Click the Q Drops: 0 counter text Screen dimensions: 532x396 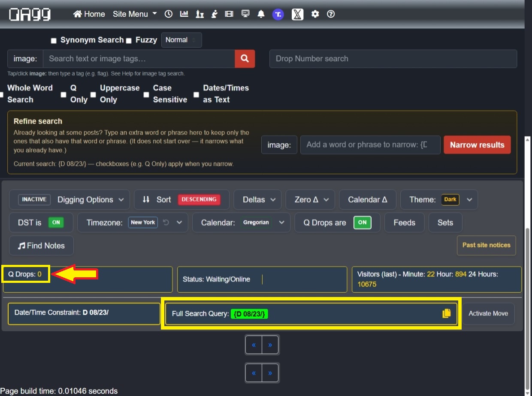click(25, 274)
